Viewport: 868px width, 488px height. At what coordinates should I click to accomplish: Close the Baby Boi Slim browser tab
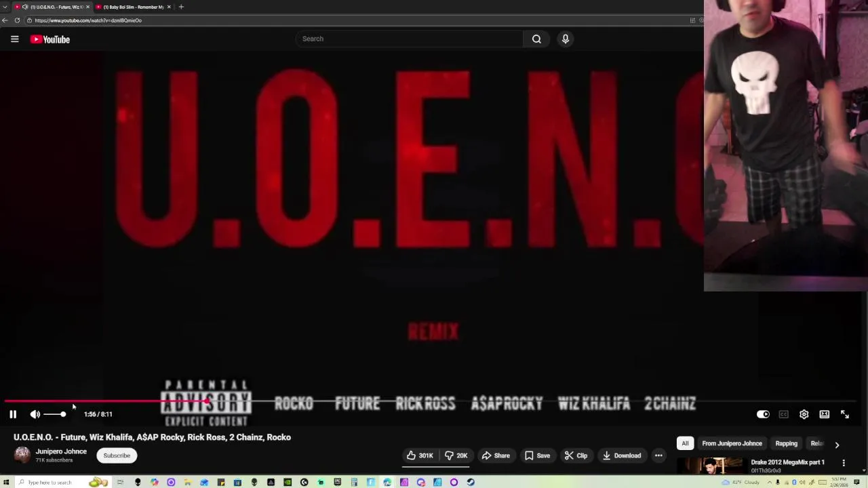(169, 7)
